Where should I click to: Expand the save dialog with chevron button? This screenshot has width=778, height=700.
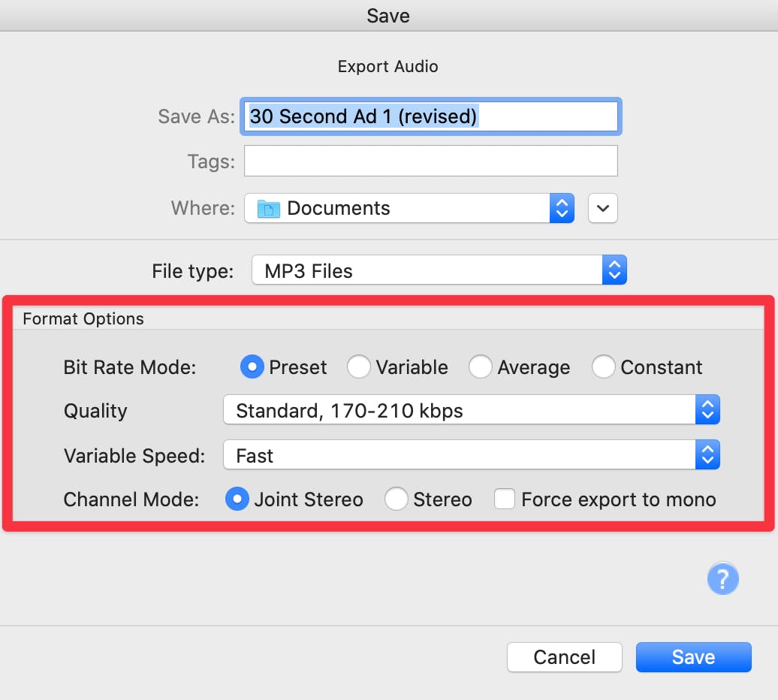(602, 209)
